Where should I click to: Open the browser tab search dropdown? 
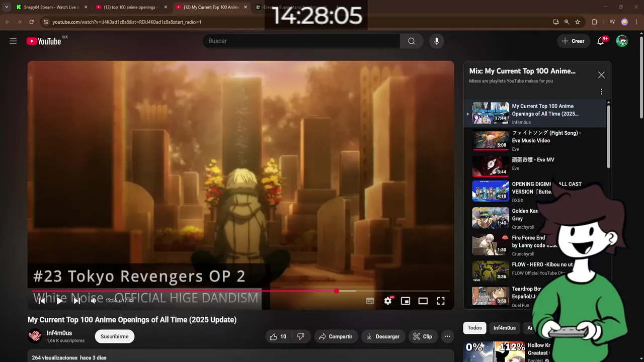point(6,7)
